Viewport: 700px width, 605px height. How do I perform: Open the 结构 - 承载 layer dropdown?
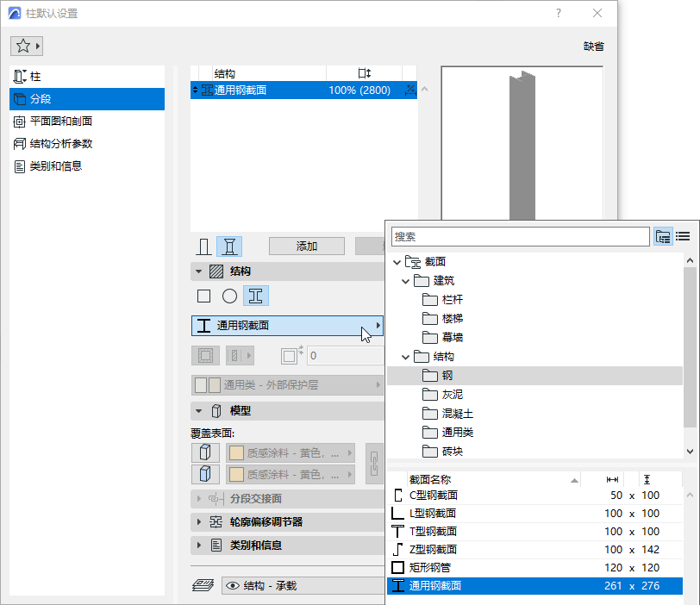point(303,585)
